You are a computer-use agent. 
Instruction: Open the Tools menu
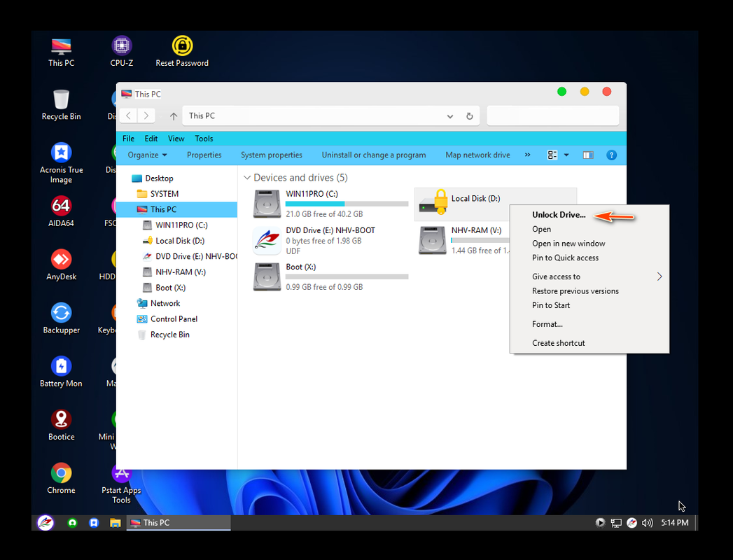pyautogui.click(x=204, y=139)
